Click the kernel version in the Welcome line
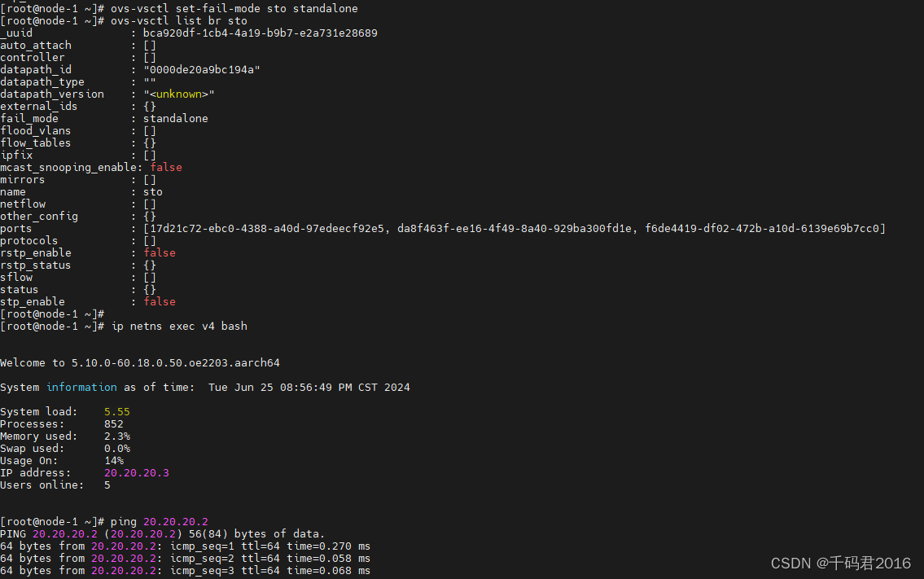This screenshot has height=579, width=924. (179, 363)
